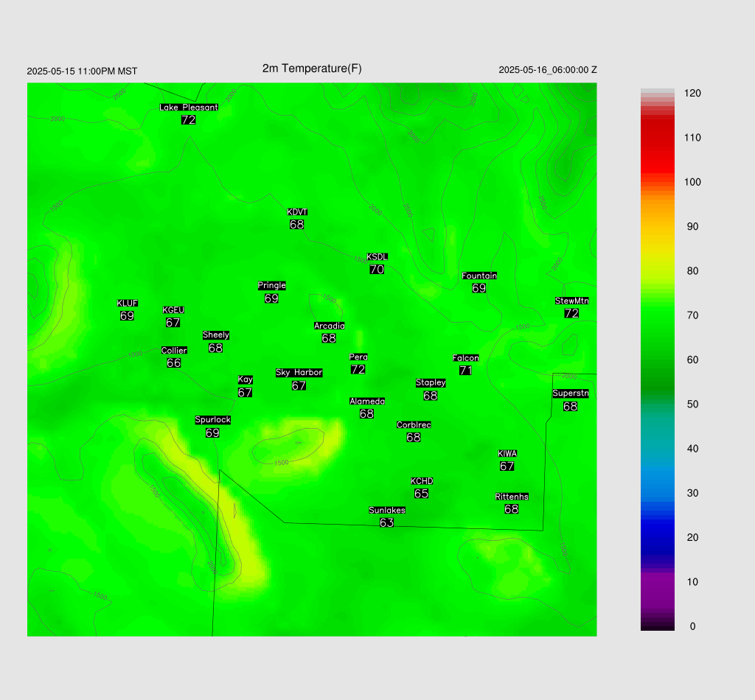Select the Pera station label
Image resolution: width=755 pixels, height=700 pixels.
coord(358,357)
